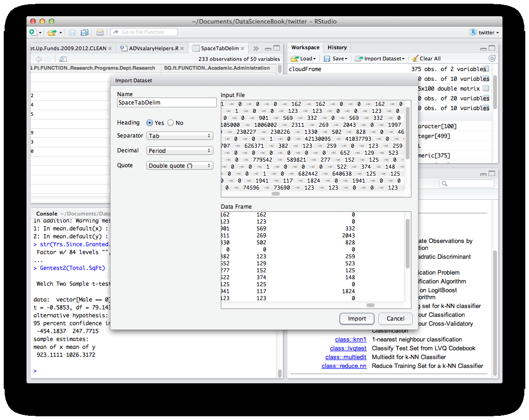529x420 pixels.
Task: Click the refresh workspace icon
Action: (492, 59)
